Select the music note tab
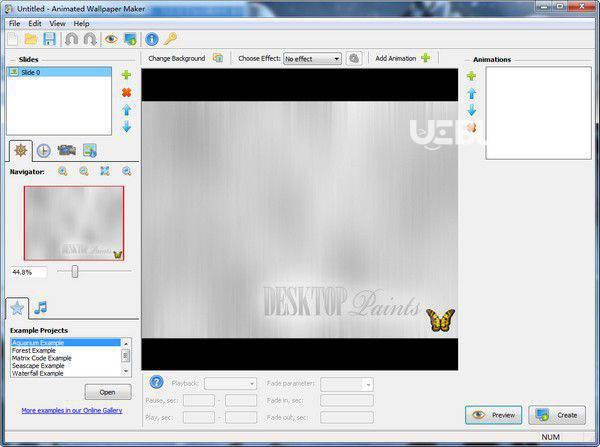 [41, 308]
